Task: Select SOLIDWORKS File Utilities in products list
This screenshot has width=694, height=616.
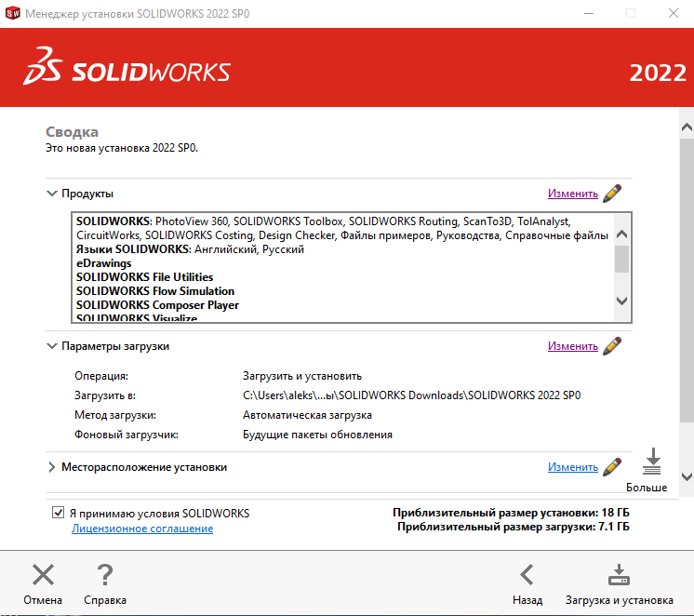Action: [x=145, y=277]
